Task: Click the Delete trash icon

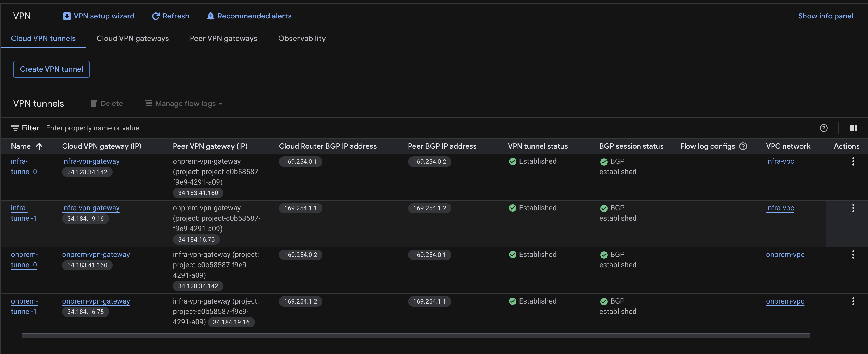Action: click(93, 103)
